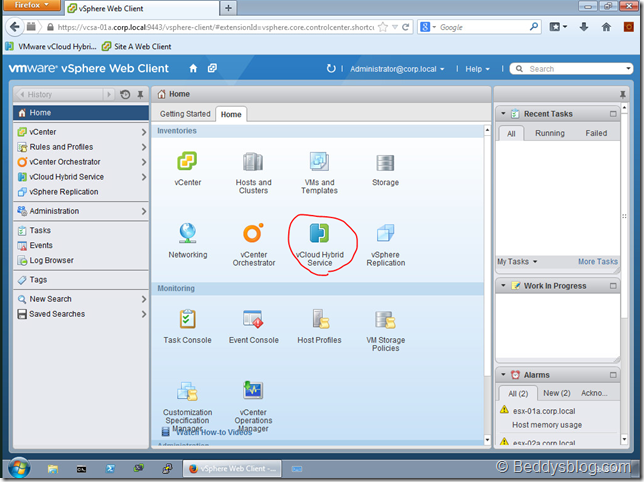The height and width of the screenshot is (482, 644).
Task: Open a new Firefox tab
Action: [x=228, y=8]
